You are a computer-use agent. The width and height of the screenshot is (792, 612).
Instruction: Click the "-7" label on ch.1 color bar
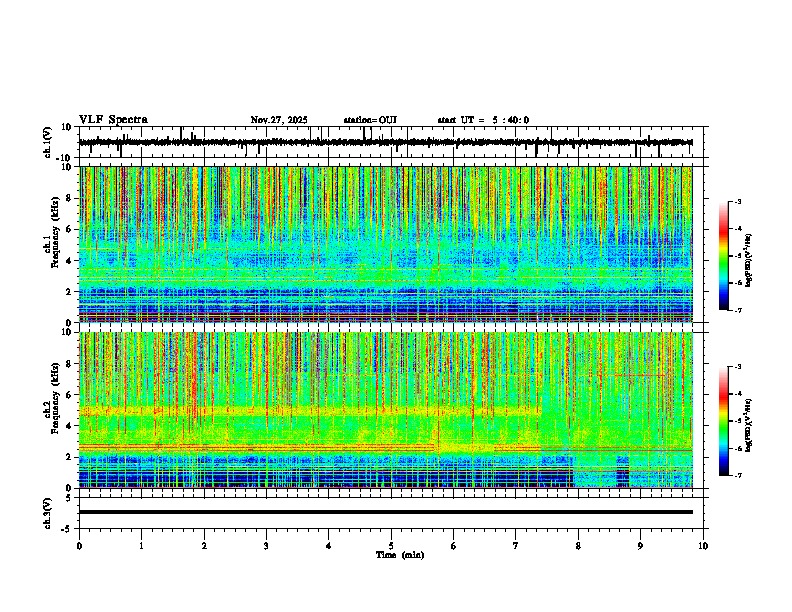738,310
